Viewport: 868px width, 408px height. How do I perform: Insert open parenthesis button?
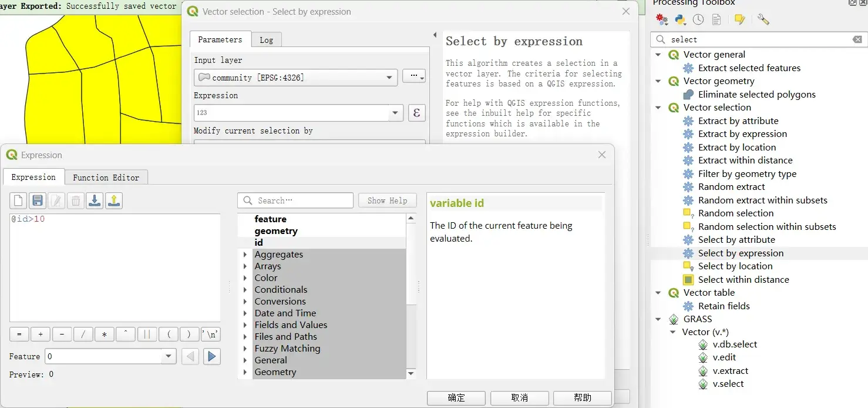point(168,334)
